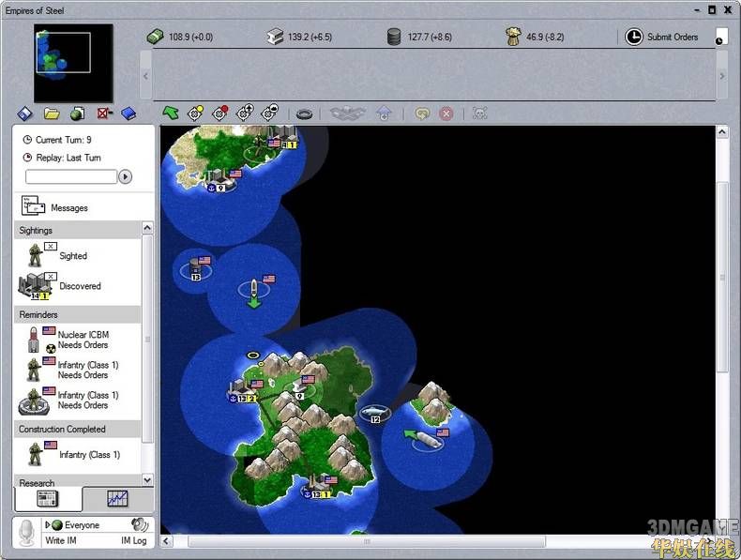Open the IM Log

tap(133, 541)
